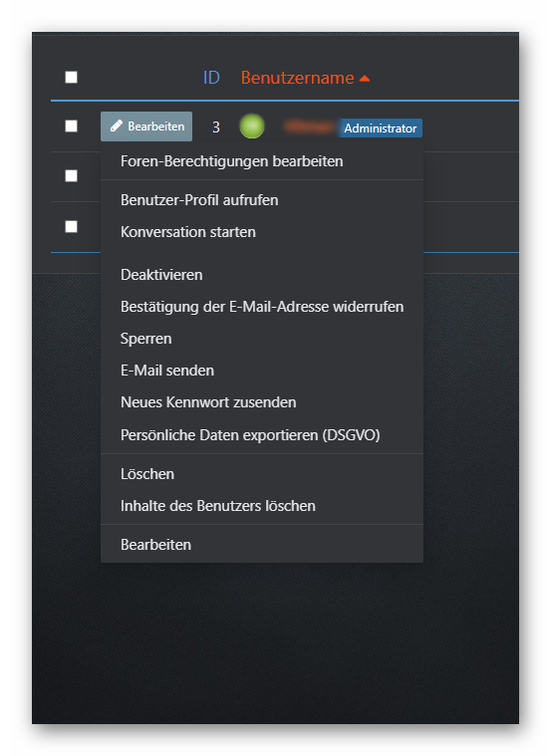Sort by the ID column header
The height and width of the screenshot is (756, 551).
coord(211,78)
